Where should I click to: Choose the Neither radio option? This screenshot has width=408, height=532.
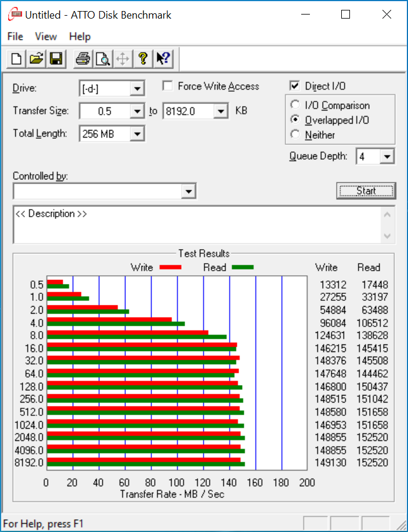pyautogui.click(x=295, y=135)
